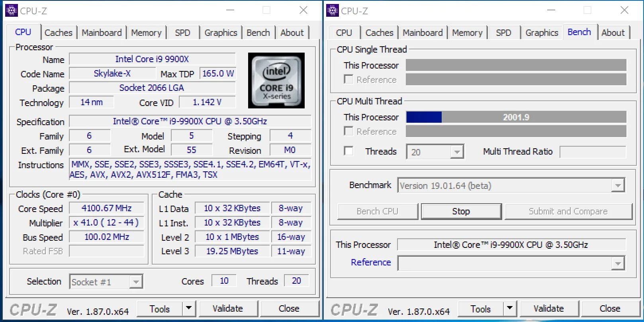This screenshot has width=644, height=322.
Task: Click Close button in right window
Action: point(610,309)
